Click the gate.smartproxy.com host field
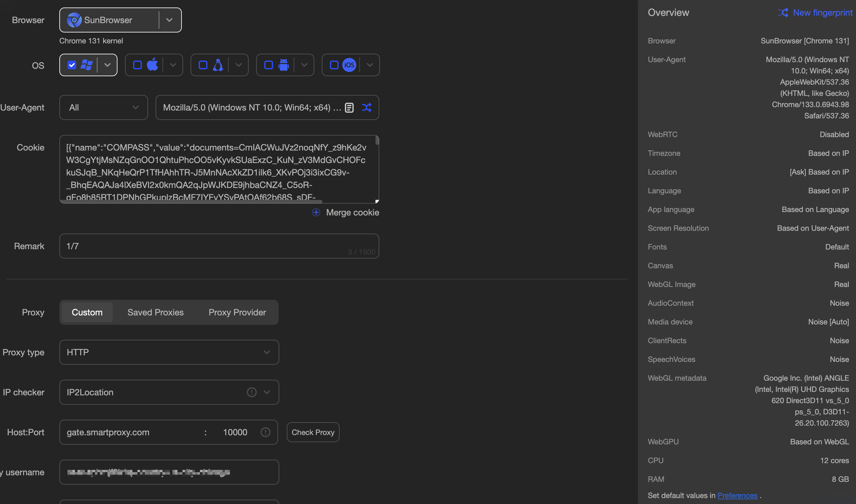Image resolution: width=856 pixels, height=504 pixels. pyautogui.click(x=131, y=432)
